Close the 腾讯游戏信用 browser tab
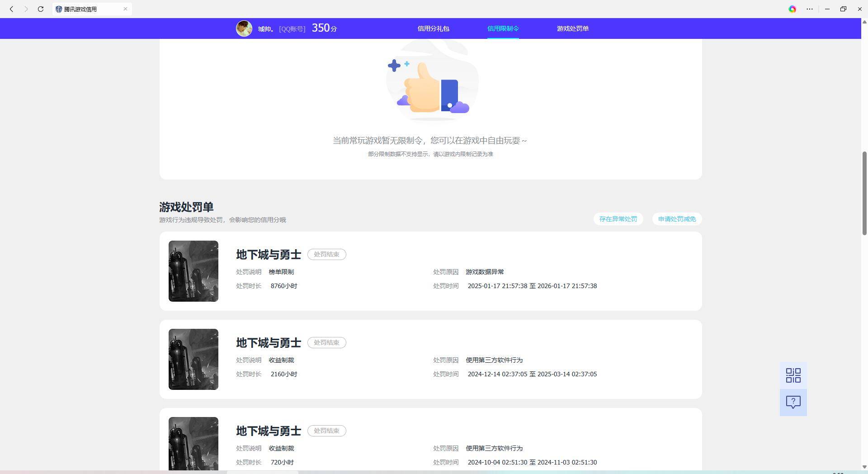Image resolution: width=868 pixels, height=474 pixels. tap(125, 9)
